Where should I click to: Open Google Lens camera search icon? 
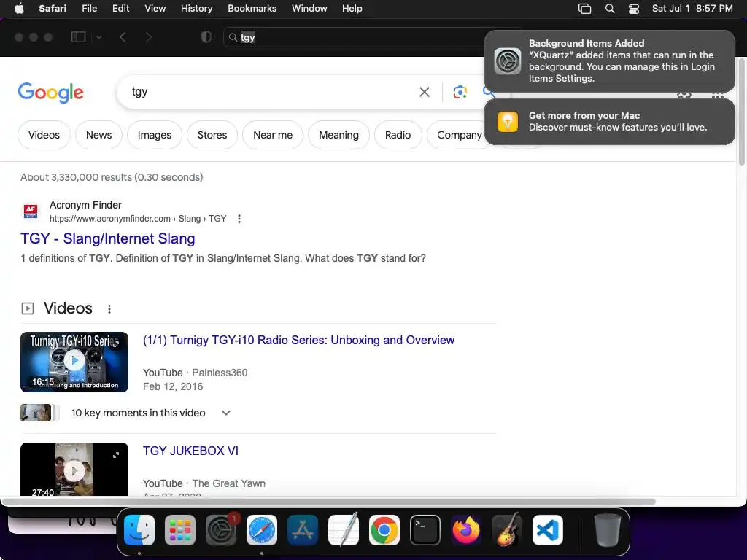[460, 92]
